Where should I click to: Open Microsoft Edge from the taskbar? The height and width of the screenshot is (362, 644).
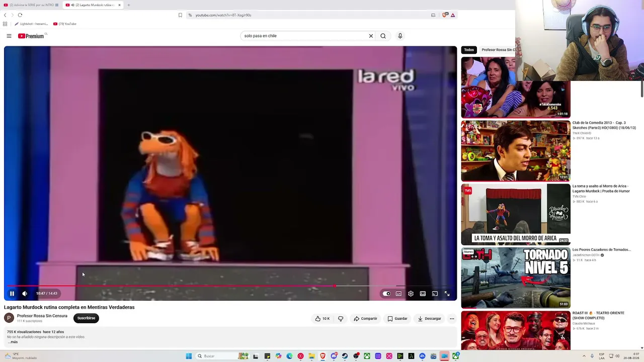(x=289, y=356)
